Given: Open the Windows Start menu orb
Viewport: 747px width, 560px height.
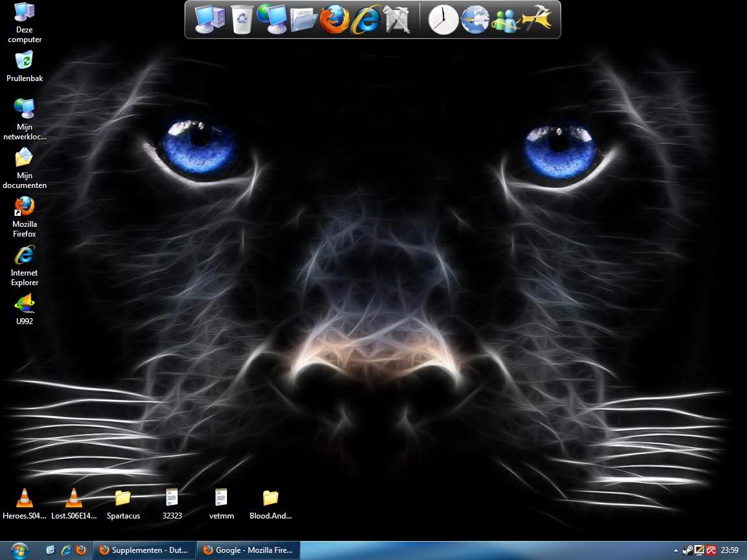Looking at the screenshot, I should click(x=19, y=550).
